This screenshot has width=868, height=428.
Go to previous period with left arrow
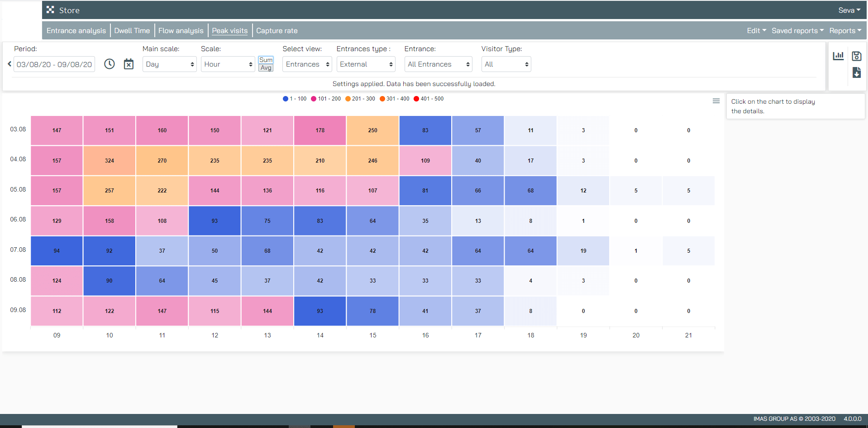[x=9, y=64]
